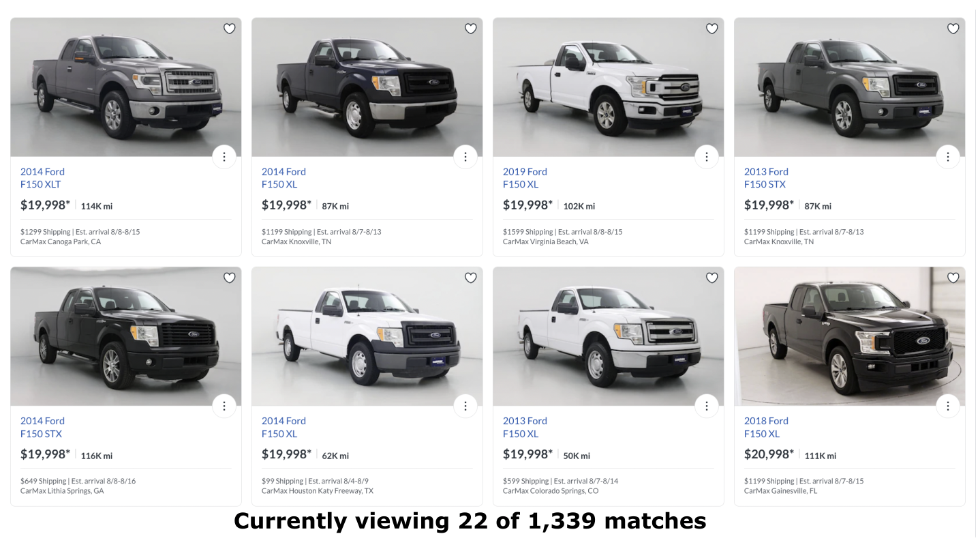980x547 pixels.
Task: Favorite the 2014 Ford F150 XLT listing
Action: [x=230, y=29]
